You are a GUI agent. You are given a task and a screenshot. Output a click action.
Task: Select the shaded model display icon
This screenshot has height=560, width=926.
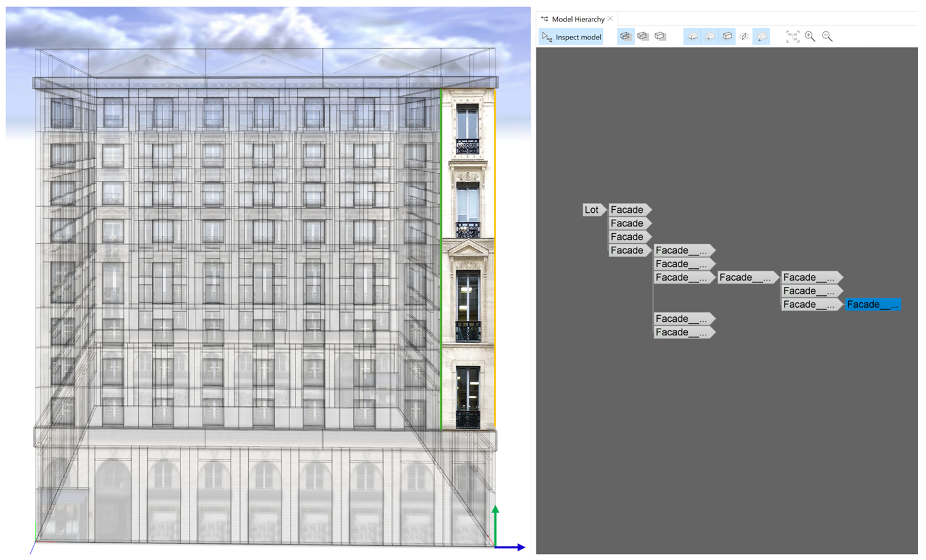click(643, 36)
